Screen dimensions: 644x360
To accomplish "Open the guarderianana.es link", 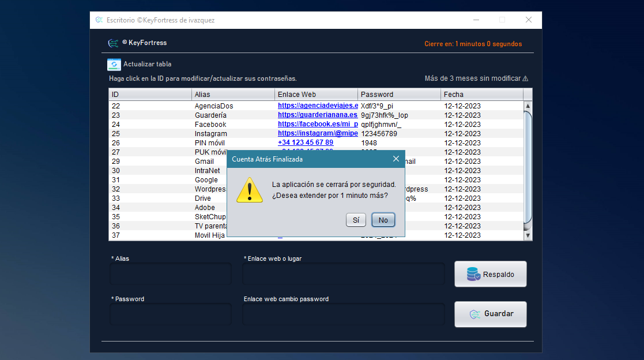I will click(x=318, y=115).
